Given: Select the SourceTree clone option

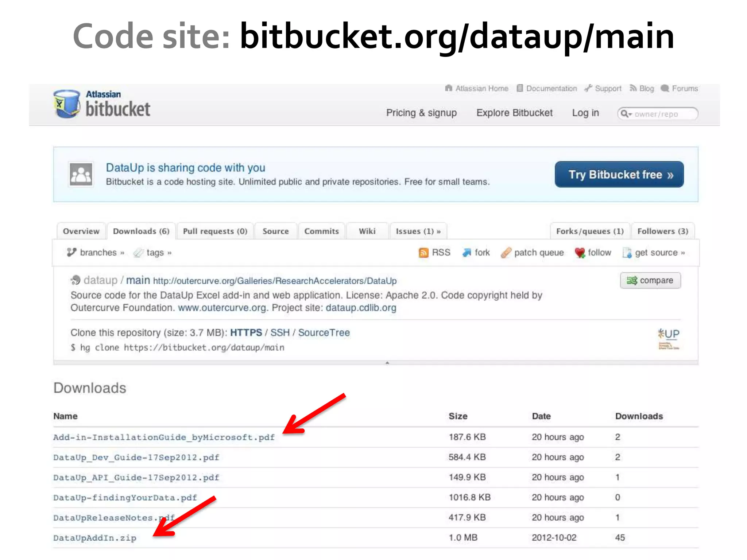Looking at the screenshot, I should tap(324, 332).
